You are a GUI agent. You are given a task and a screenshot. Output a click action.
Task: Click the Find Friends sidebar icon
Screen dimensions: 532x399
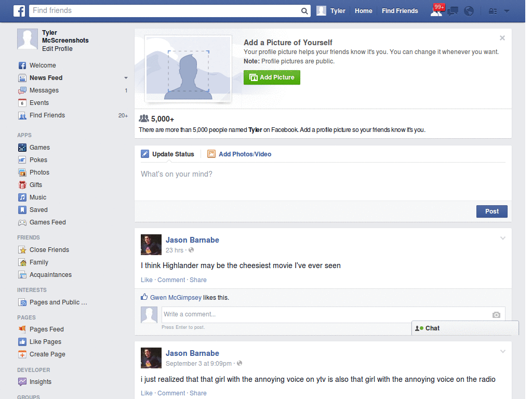(x=22, y=116)
